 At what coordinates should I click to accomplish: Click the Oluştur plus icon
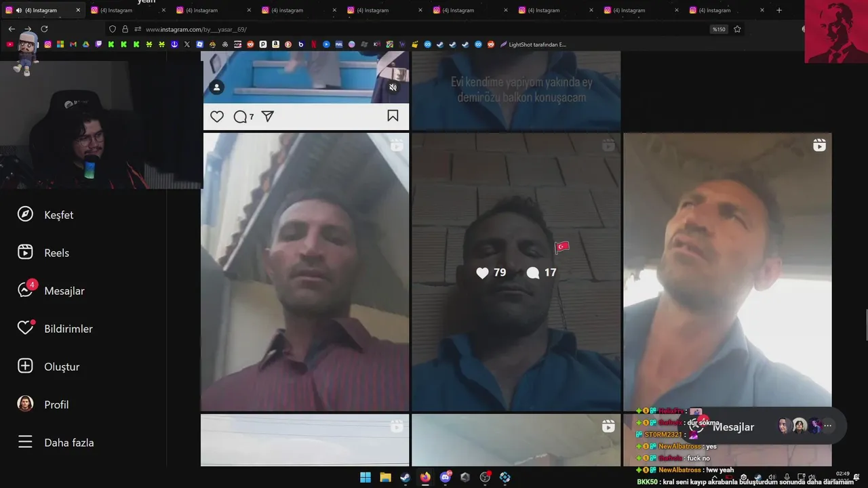[x=25, y=366]
